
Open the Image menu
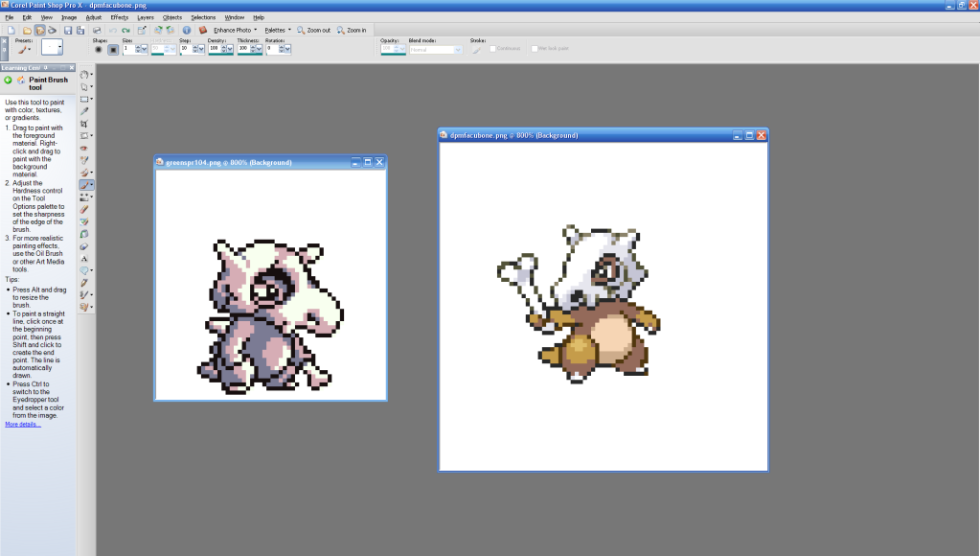tap(69, 17)
